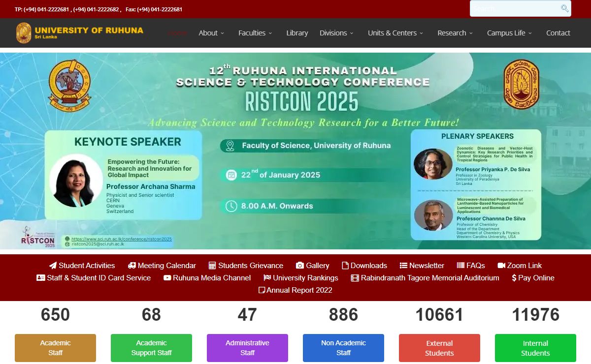Open the Divisions dropdown menu
Viewport: 591px width, 364px height.
point(337,33)
